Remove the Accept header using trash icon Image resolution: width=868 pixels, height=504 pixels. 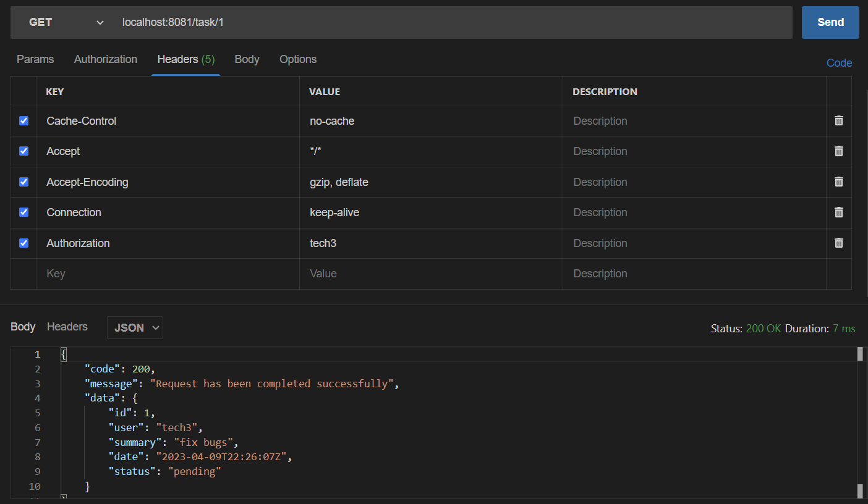tap(838, 151)
